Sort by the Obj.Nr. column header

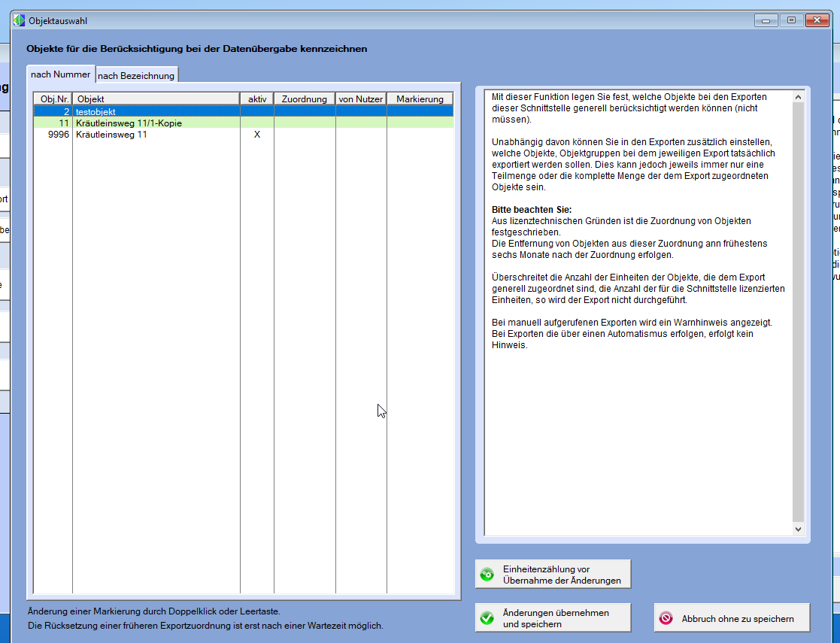53,99
